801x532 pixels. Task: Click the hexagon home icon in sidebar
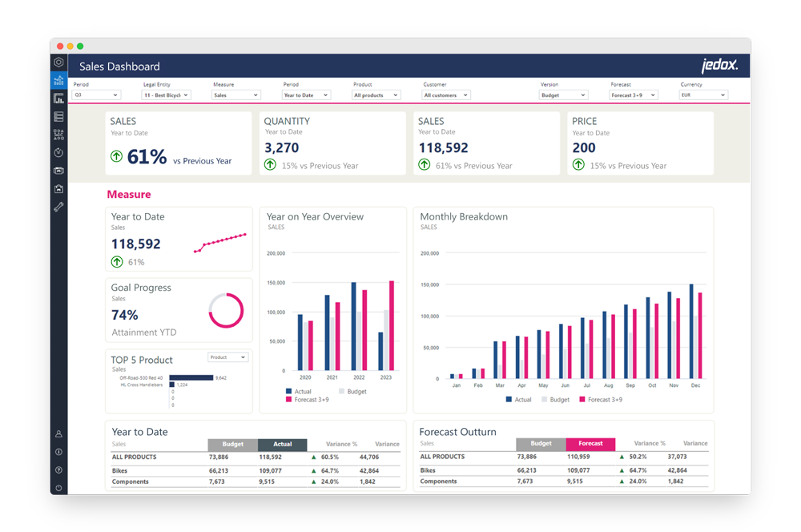(x=58, y=62)
